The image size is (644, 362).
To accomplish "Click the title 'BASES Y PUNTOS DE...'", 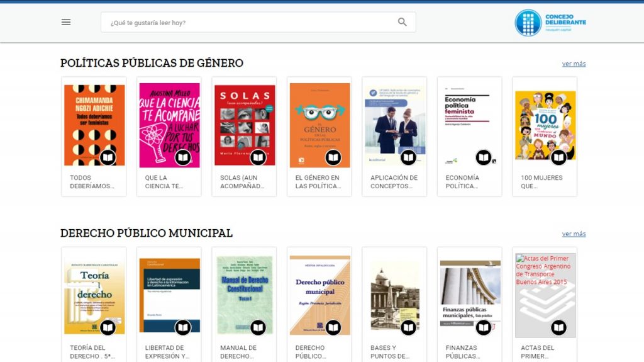I will (x=390, y=352).
